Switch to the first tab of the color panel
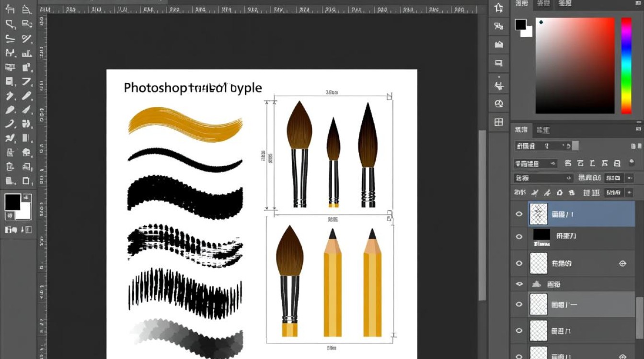Viewport: 644px width, 359px height. (522, 4)
